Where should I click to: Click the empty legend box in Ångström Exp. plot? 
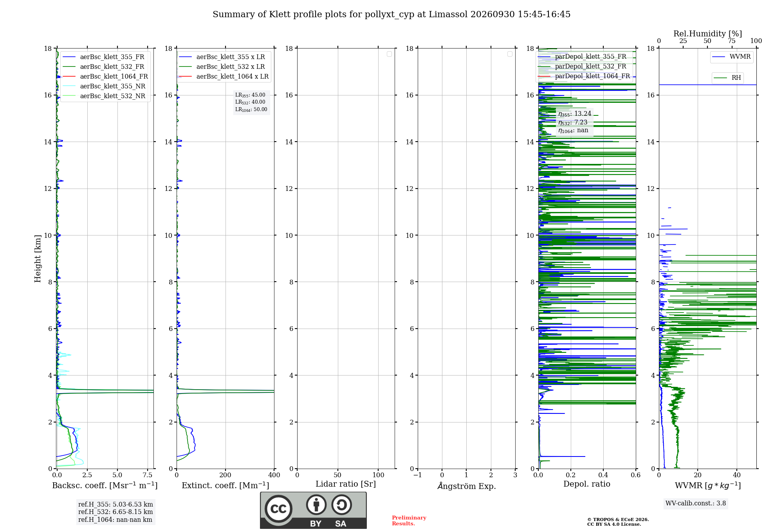[x=510, y=54]
